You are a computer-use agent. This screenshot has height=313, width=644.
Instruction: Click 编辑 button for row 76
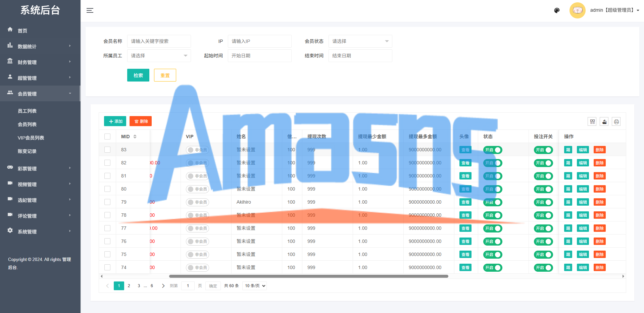click(583, 242)
